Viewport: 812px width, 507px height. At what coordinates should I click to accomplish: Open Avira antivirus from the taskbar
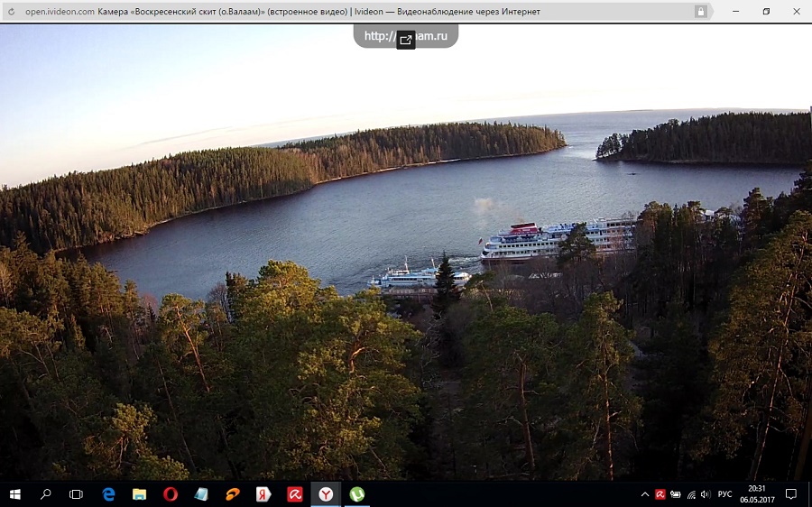(x=295, y=494)
